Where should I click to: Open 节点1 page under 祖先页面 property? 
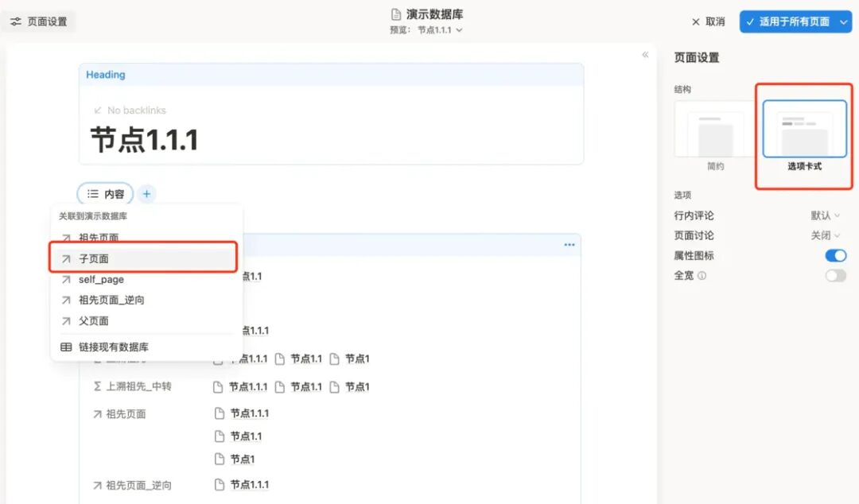235,459
